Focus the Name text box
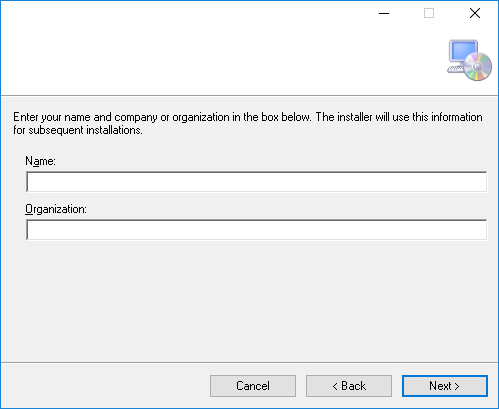499x409 pixels. coord(256,182)
